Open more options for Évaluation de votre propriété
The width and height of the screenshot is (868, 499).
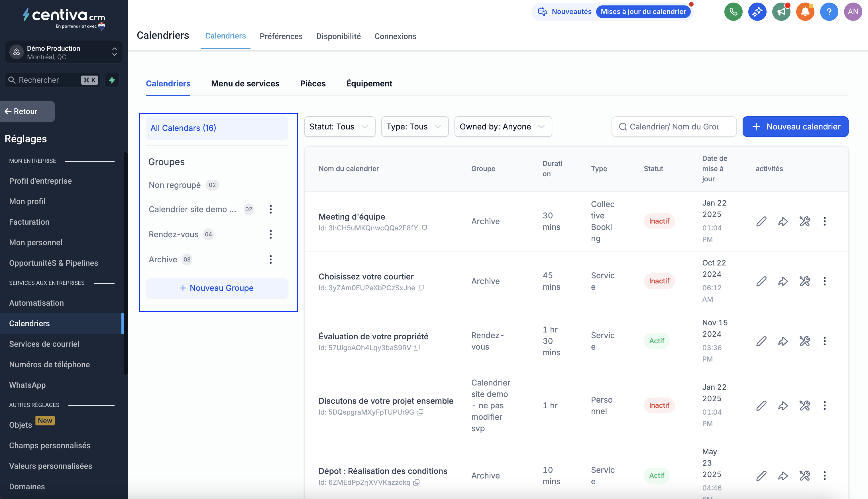click(x=824, y=341)
